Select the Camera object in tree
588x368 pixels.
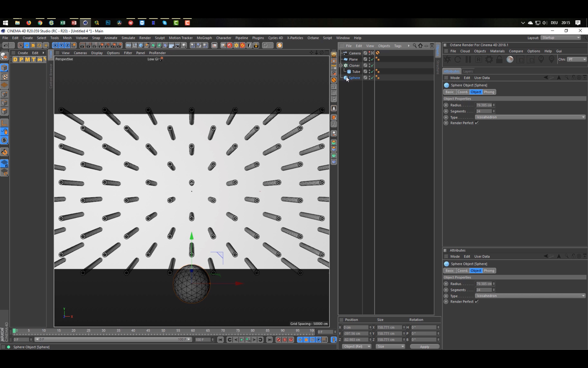pyautogui.click(x=355, y=53)
